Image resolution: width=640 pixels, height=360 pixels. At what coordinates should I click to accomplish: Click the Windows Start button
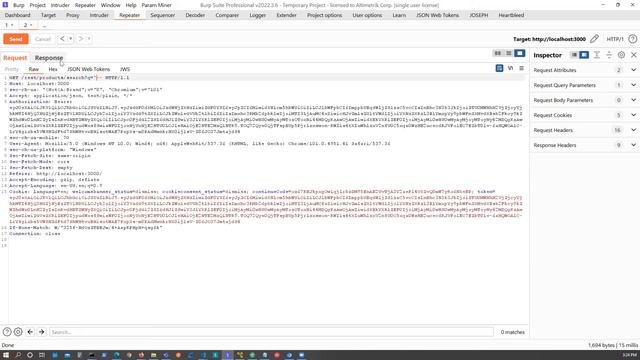pyautogui.click(x=6, y=355)
